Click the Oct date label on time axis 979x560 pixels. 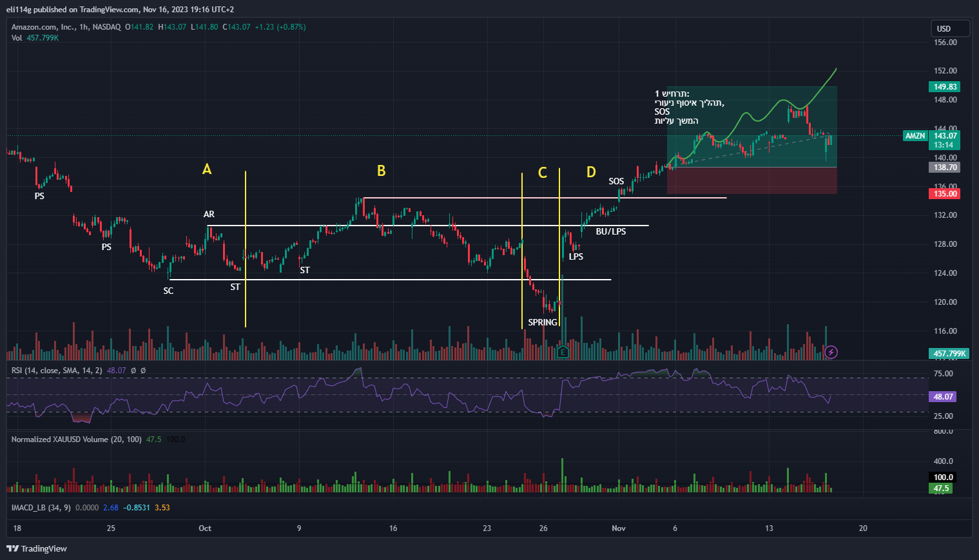[x=205, y=528]
